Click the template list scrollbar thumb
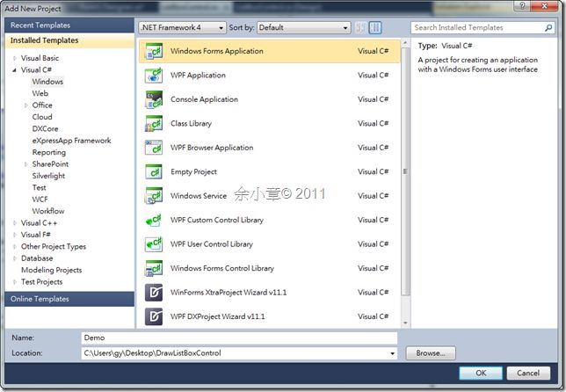The width and height of the screenshot is (566, 392). pos(405,171)
